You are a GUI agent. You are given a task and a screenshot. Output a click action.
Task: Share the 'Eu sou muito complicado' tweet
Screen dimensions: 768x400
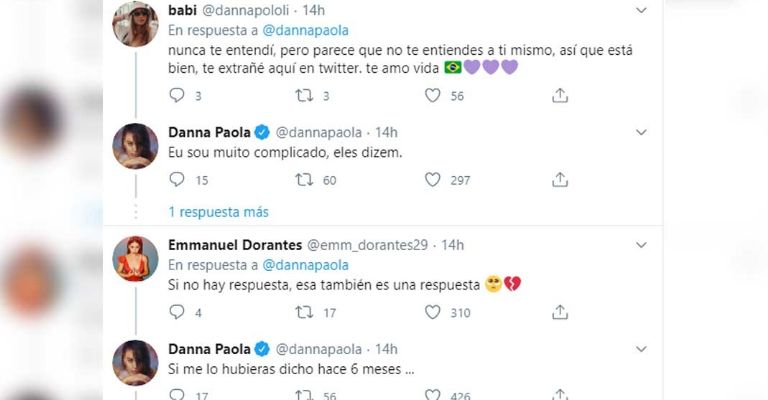click(x=560, y=180)
